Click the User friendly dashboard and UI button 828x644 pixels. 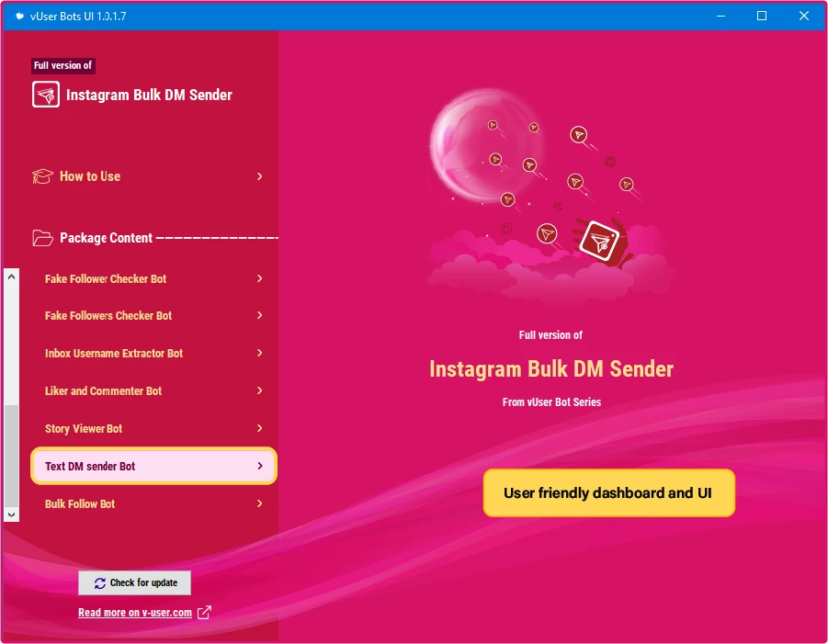click(609, 493)
